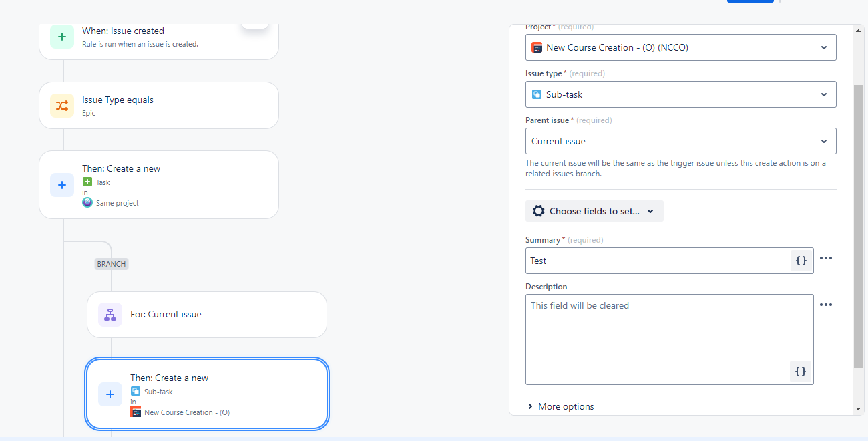Click the 'Epic' text under Issue Type equals
Image resolution: width=868 pixels, height=441 pixels.
point(89,113)
